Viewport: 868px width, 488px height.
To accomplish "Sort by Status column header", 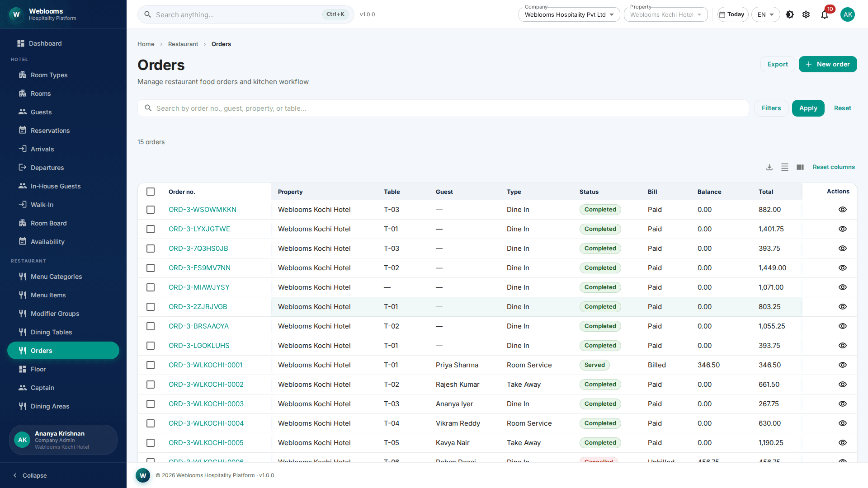I will coord(589,192).
